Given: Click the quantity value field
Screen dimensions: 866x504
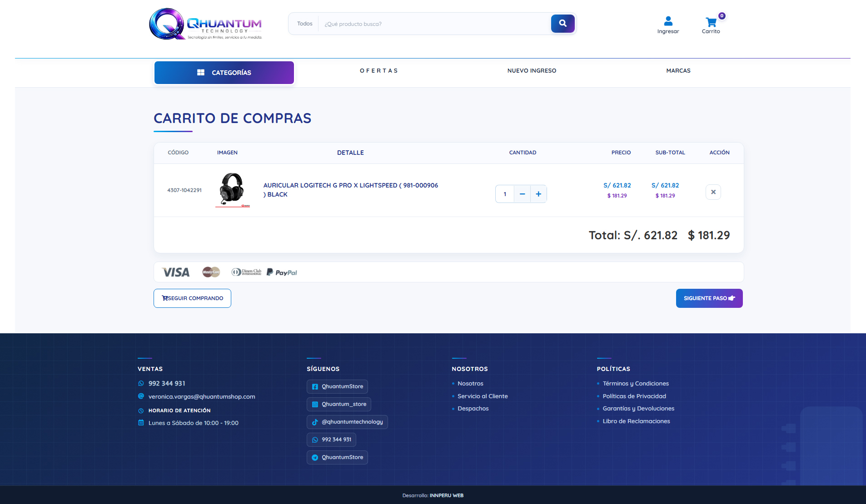Looking at the screenshot, I should (505, 194).
